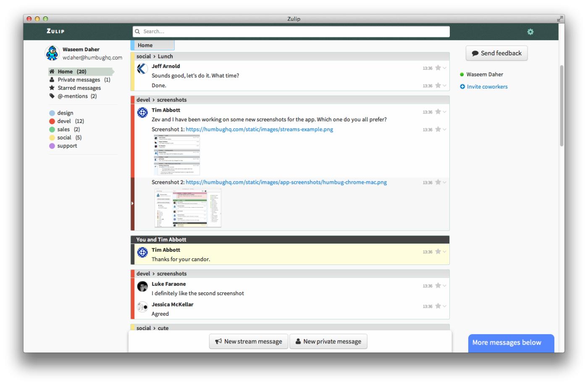Star the 'Done.' message

pyautogui.click(x=438, y=86)
